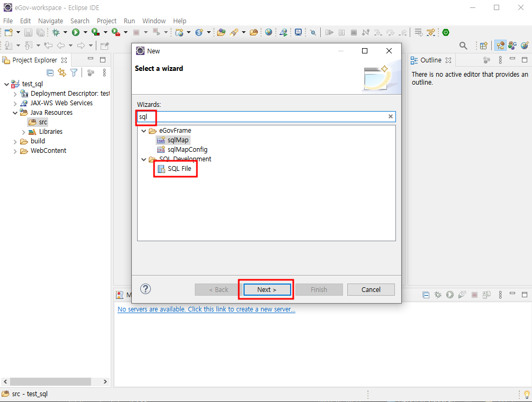532x402 pixels.
Task: Open the Project menu
Action: [x=106, y=21]
